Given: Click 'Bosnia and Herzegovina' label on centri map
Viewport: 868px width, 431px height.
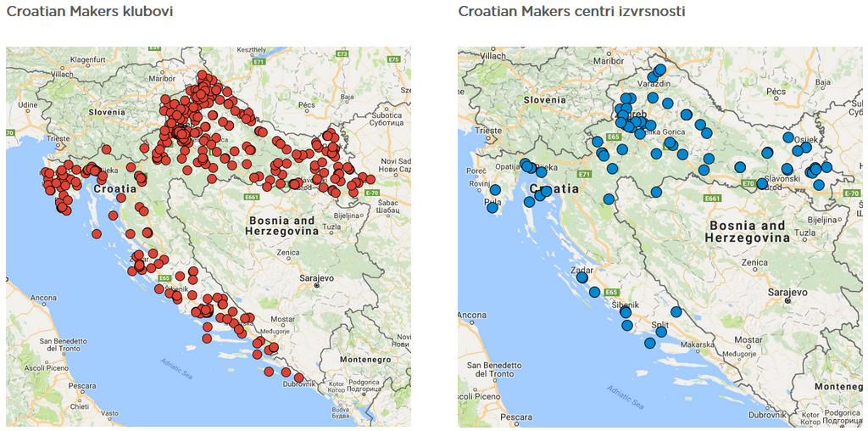Looking at the screenshot, I should [748, 232].
